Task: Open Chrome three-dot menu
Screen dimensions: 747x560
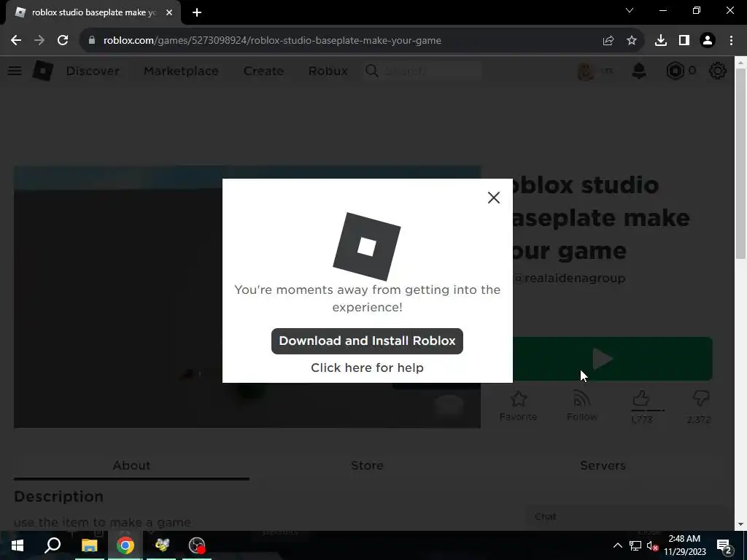Action: point(731,41)
